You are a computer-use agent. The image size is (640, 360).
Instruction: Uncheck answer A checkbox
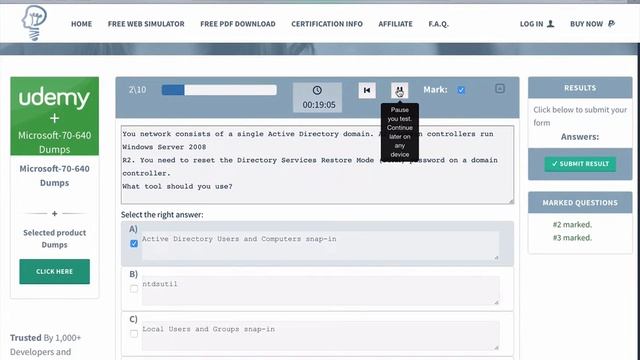click(x=134, y=244)
